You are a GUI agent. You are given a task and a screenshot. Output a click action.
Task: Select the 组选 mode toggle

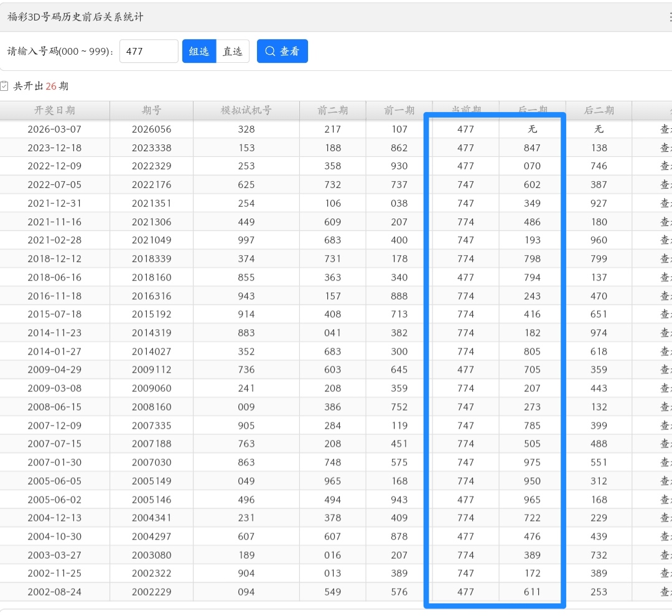click(x=199, y=51)
